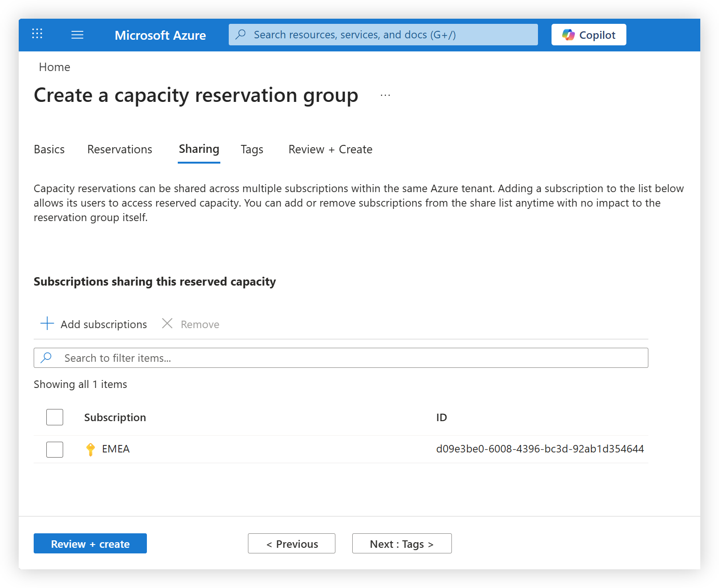Go to Home breadcrumb link

point(54,67)
